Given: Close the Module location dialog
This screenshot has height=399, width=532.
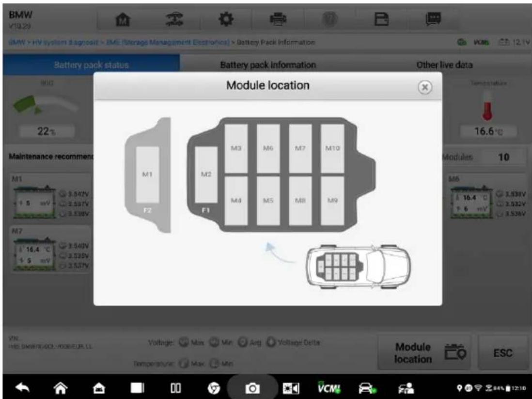Looking at the screenshot, I should point(424,87).
